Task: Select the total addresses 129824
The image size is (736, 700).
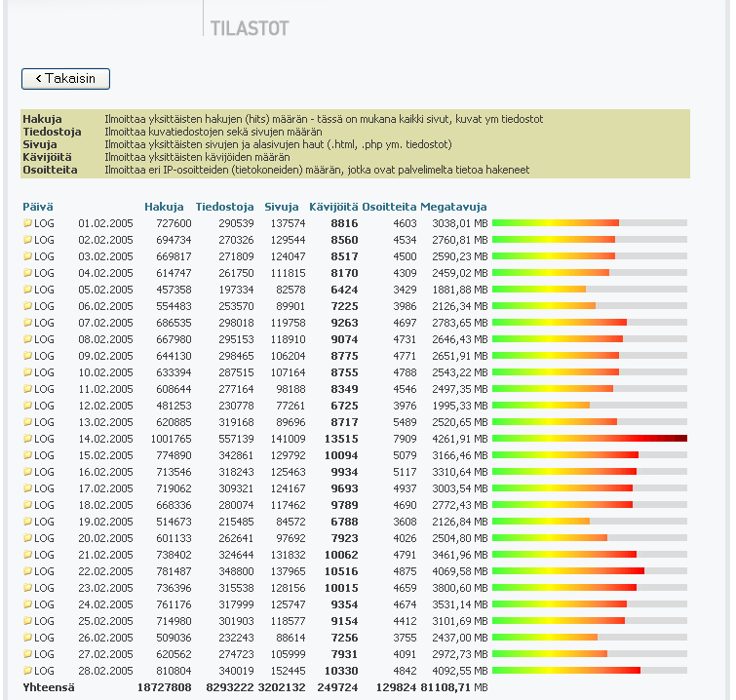Action: coord(396,687)
